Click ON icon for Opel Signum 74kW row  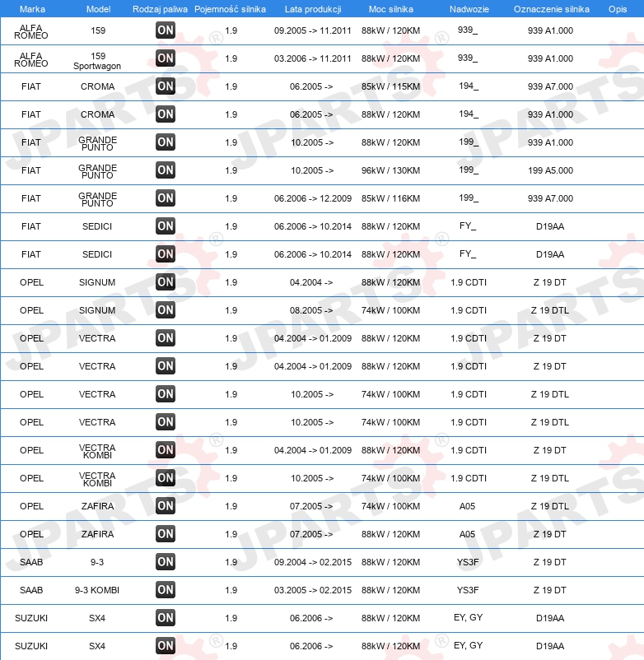click(x=165, y=310)
